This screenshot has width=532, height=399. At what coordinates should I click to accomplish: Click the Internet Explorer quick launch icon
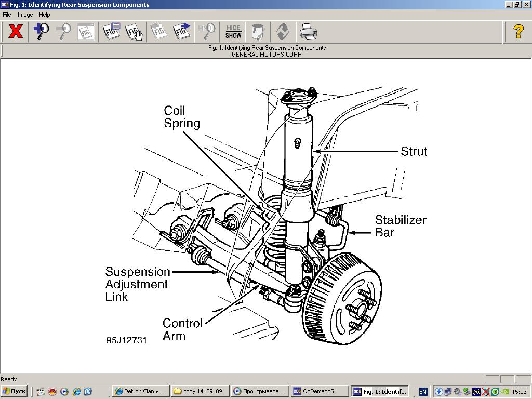(x=76, y=391)
